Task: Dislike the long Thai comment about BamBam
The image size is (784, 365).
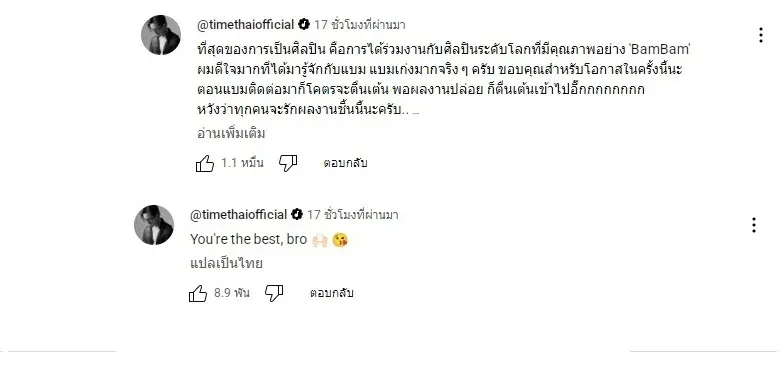Action: pyautogui.click(x=288, y=163)
